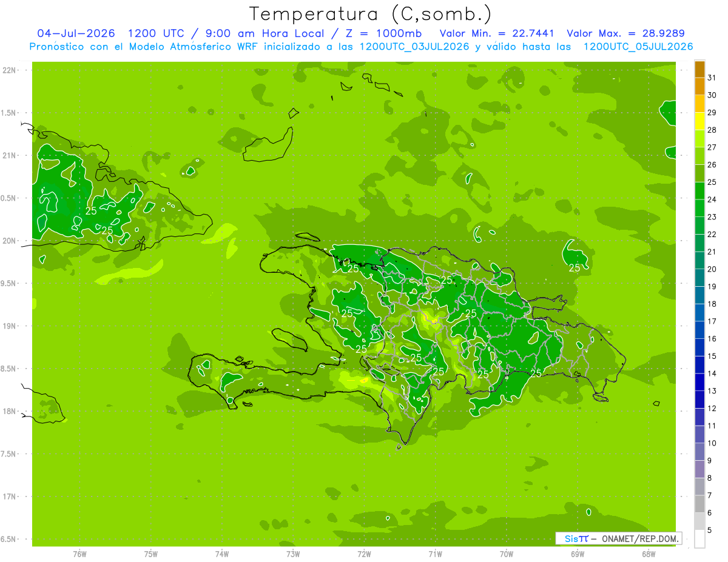Click colorbar label '10'
Image resolution: width=728 pixels, height=562 pixels.
pos(712,443)
